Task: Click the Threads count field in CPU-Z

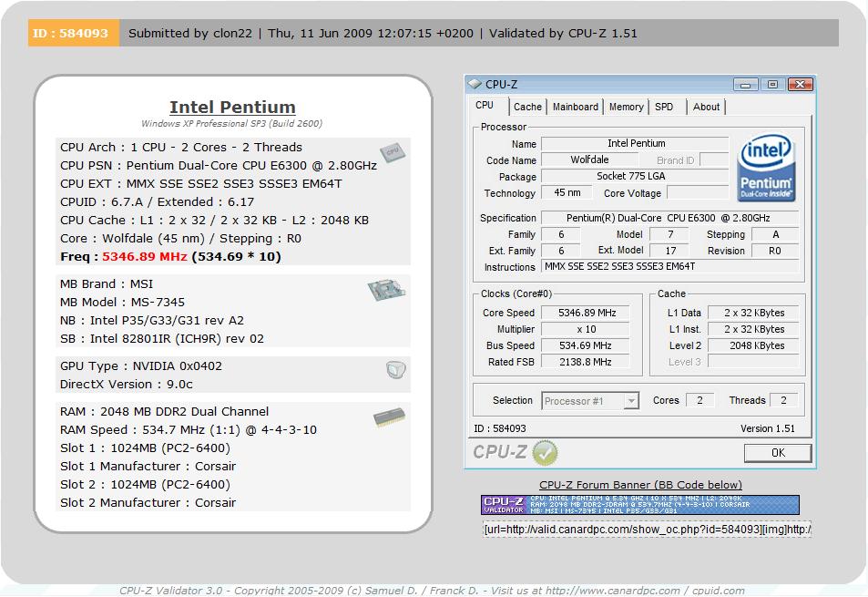Action: (x=783, y=400)
